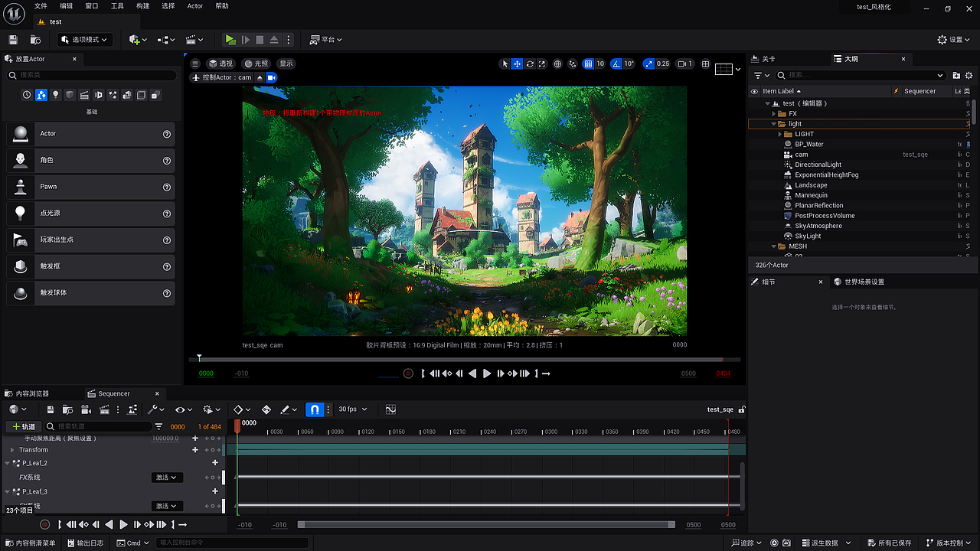Select the translate move tool icon
This screenshot has height=551, width=980.
518,64
